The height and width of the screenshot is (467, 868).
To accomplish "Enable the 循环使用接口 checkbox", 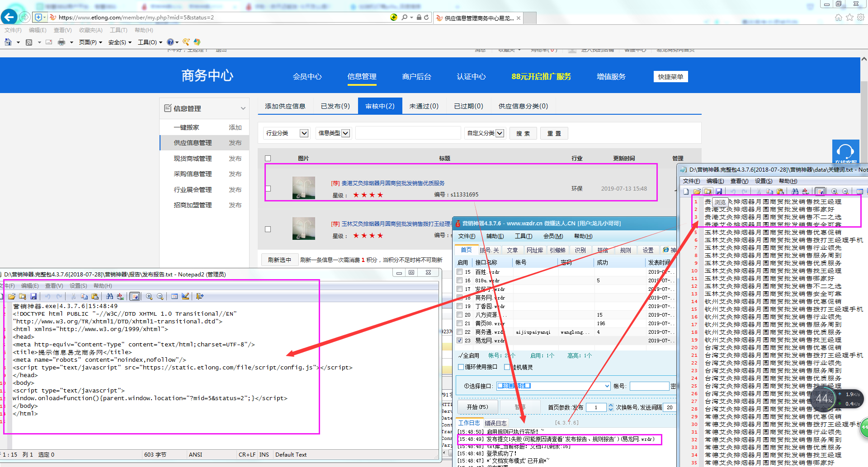I will click(461, 367).
